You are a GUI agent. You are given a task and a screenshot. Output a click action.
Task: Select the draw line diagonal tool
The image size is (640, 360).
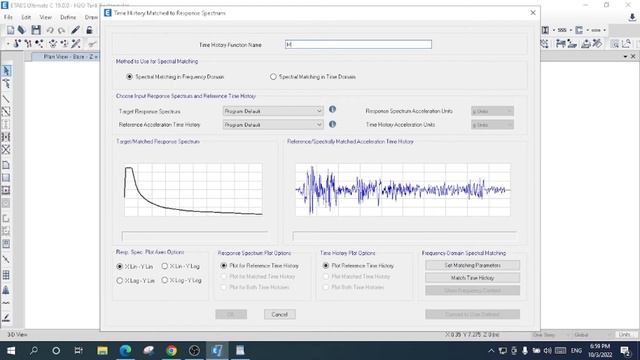coord(6,99)
